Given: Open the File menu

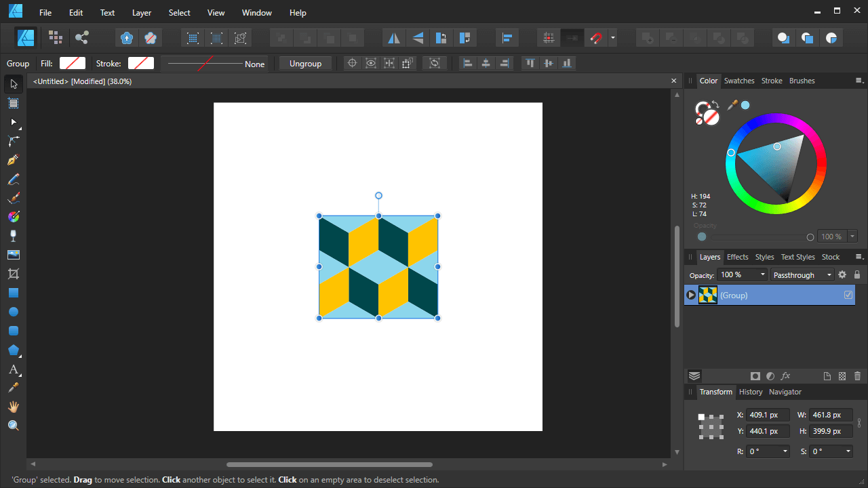Looking at the screenshot, I should coord(45,12).
